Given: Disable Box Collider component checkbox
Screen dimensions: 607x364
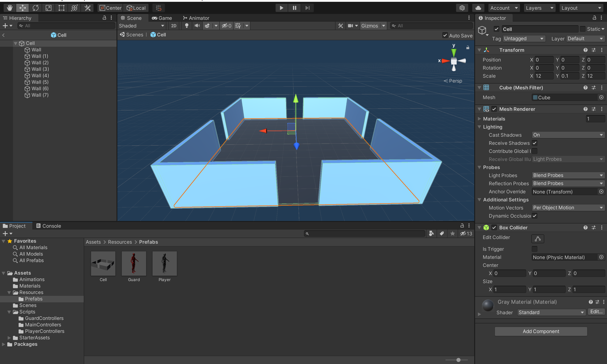Looking at the screenshot, I should coord(494,228).
